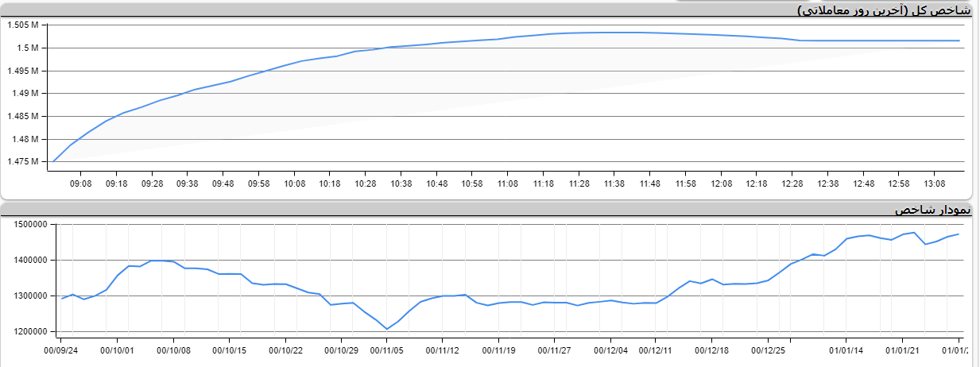Click the 1.505 M y-axis label
980x367 pixels.
[x=23, y=25]
